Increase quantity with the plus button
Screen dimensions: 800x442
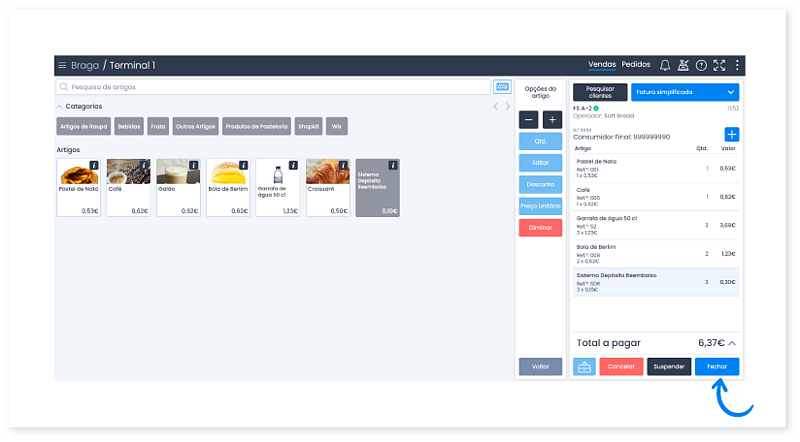tap(552, 119)
